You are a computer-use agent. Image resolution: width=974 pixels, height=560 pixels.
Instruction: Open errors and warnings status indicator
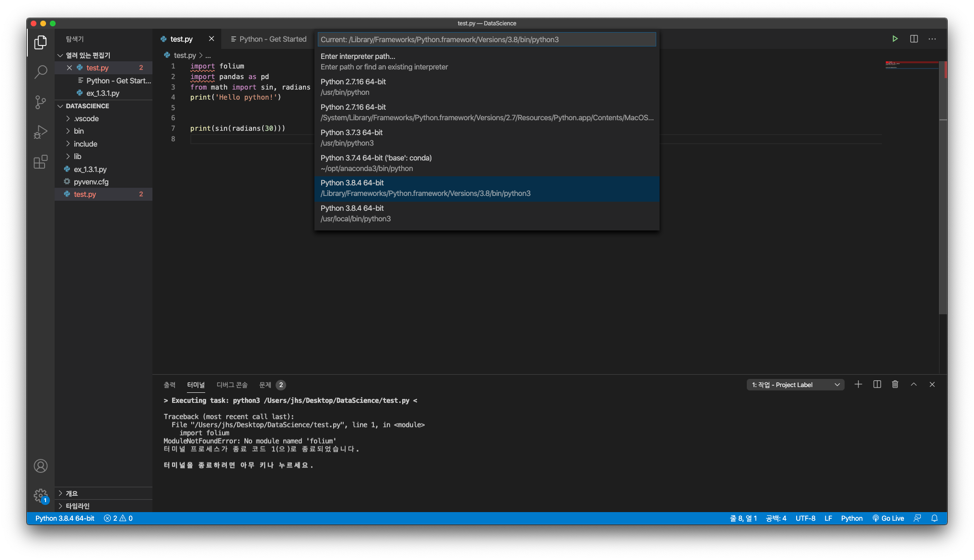click(x=118, y=518)
